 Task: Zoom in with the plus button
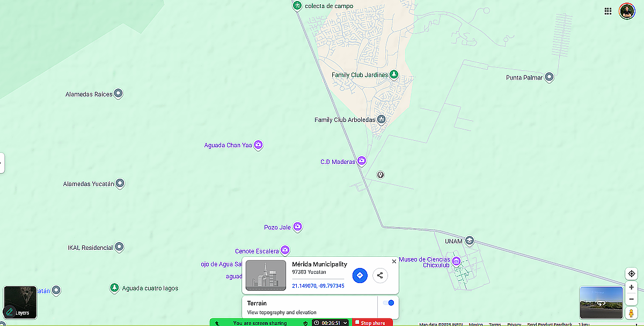tap(632, 288)
